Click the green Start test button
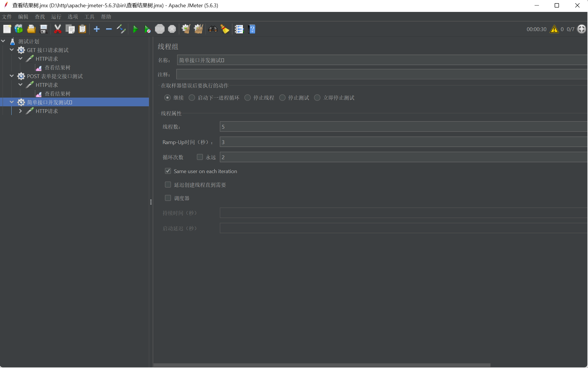The image size is (588, 368). 135,29
